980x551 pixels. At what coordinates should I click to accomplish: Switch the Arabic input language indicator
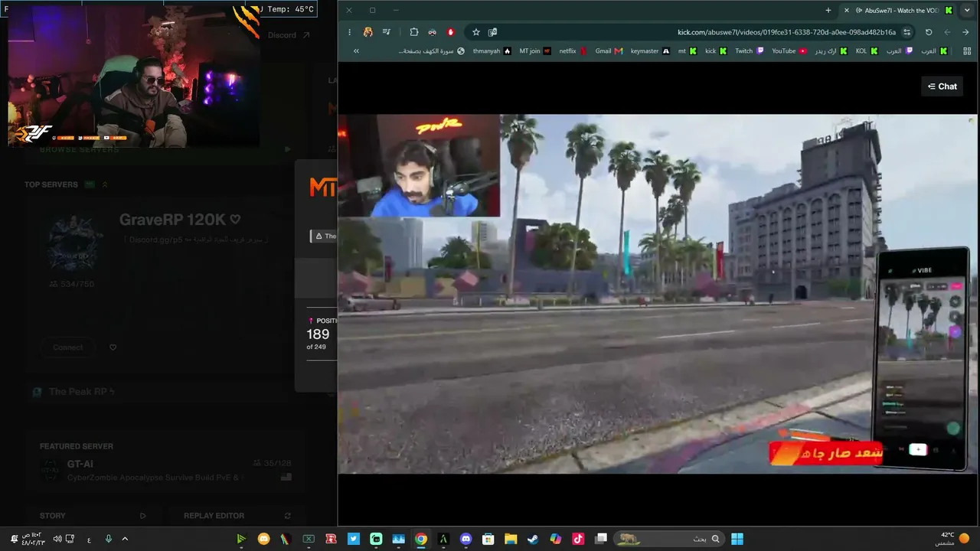(x=89, y=539)
